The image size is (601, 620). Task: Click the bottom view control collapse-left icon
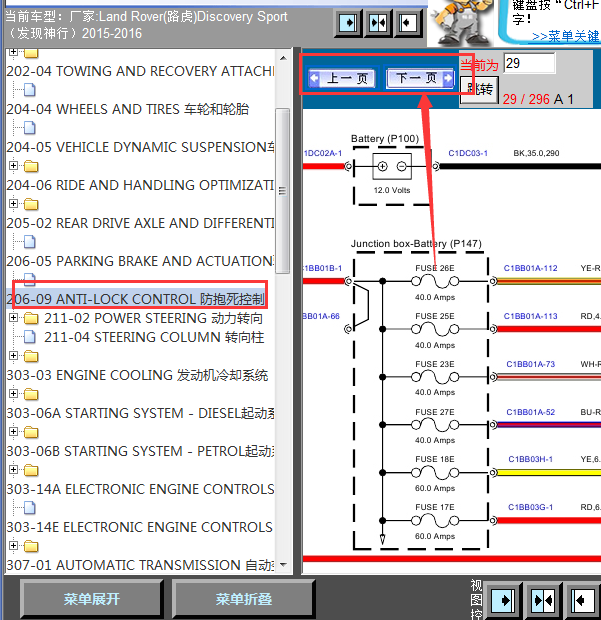583,601
